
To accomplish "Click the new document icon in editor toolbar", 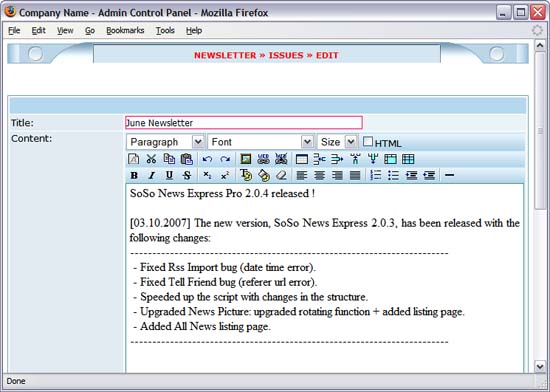I will (x=133, y=159).
